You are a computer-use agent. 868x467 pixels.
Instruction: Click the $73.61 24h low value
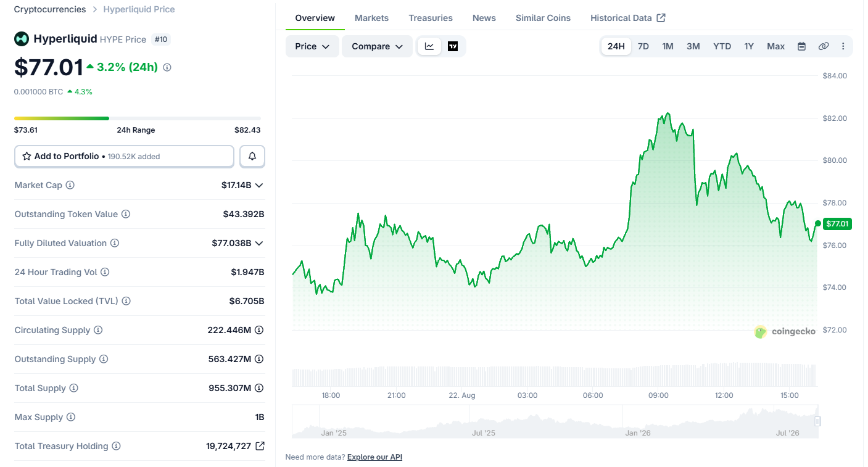[26, 130]
